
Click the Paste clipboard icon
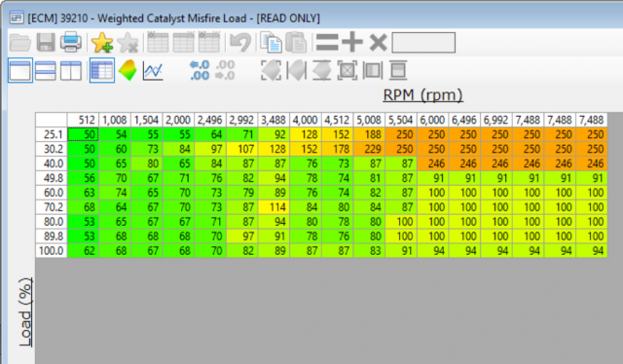[296, 42]
